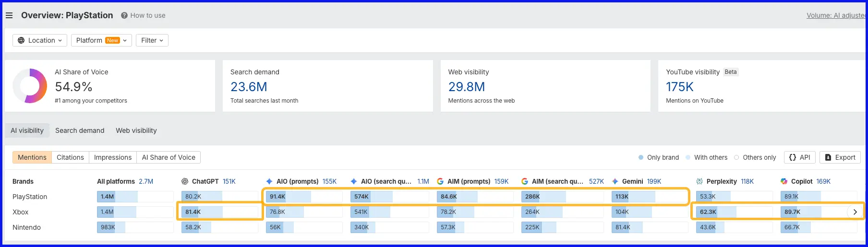The width and height of the screenshot is (868, 247).
Task: Click the Gemini sparkle icon
Action: point(615,181)
